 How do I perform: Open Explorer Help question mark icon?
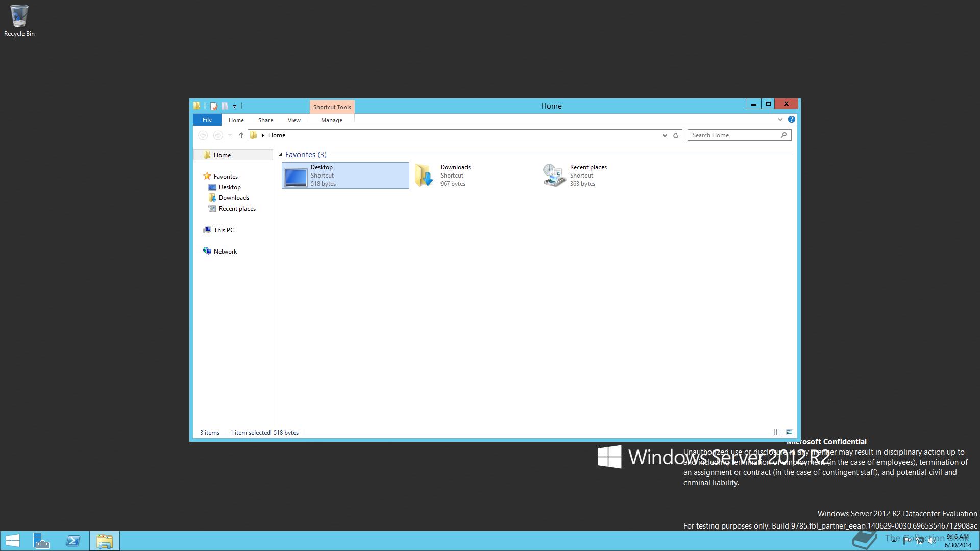791,119
